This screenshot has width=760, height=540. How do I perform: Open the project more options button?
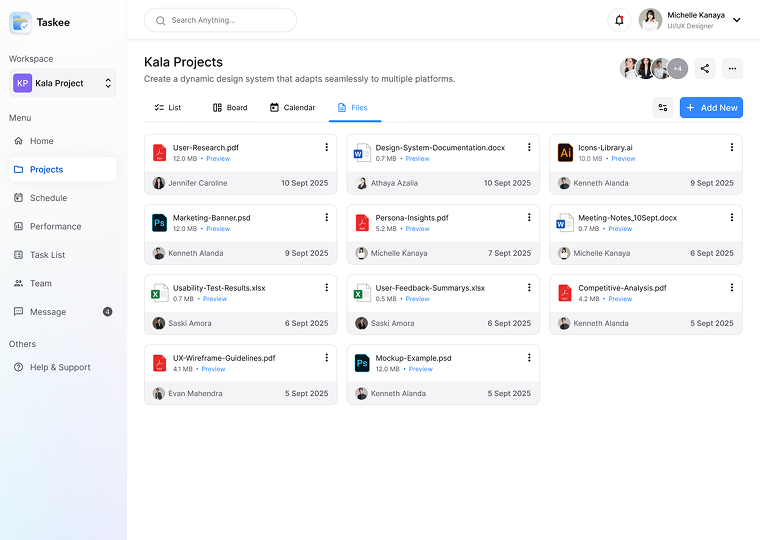(732, 68)
